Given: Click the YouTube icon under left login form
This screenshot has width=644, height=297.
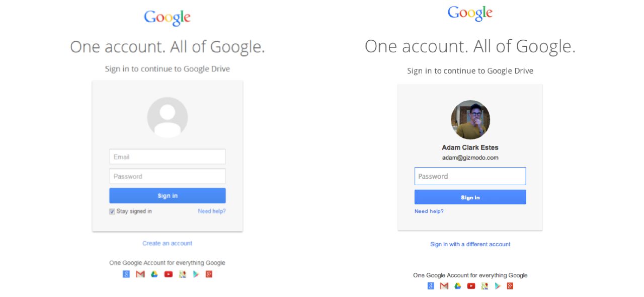Looking at the screenshot, I should (169, 274).
